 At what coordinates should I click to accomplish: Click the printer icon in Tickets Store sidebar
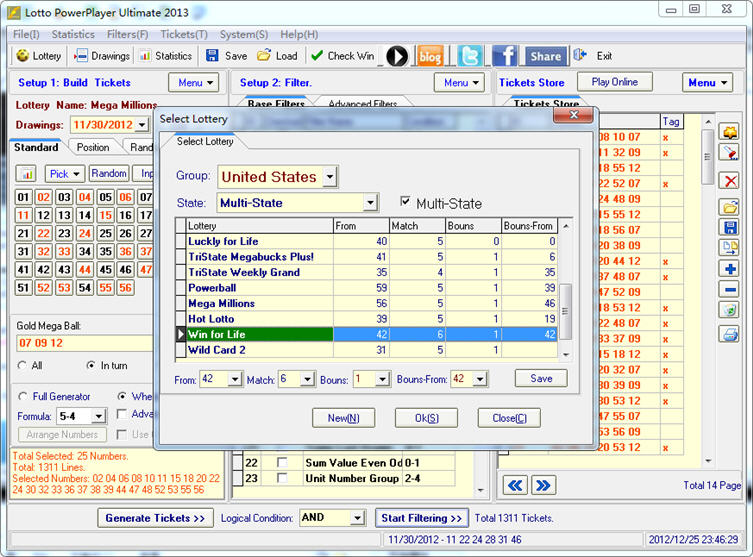[x=730, y=334]
